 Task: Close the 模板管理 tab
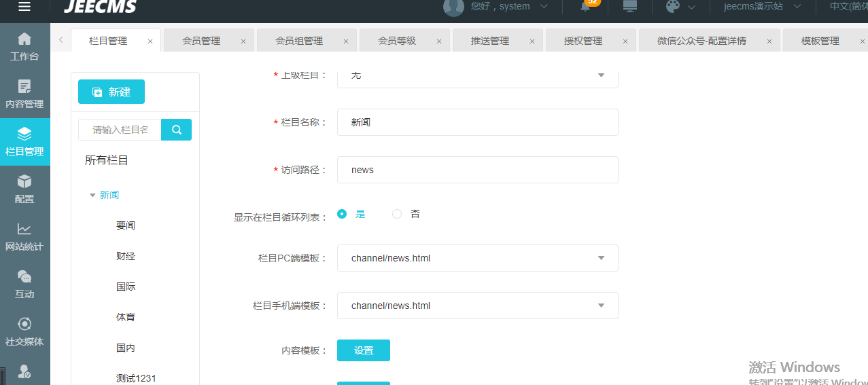tap(862, 41)
